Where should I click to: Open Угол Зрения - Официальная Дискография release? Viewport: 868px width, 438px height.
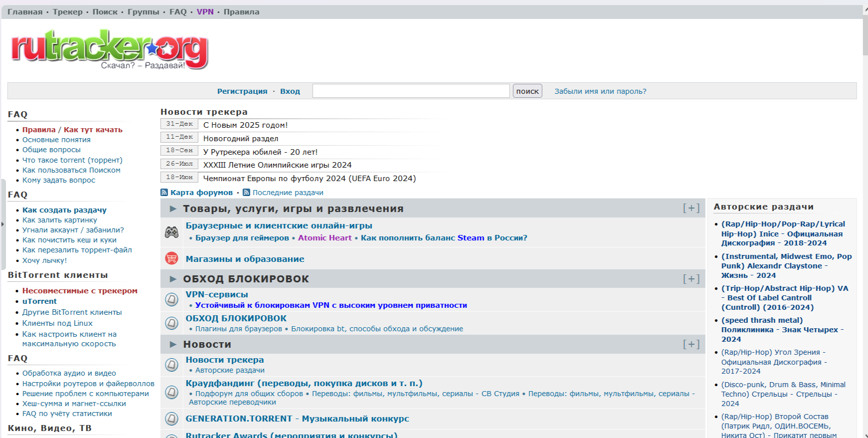[774, 362]
